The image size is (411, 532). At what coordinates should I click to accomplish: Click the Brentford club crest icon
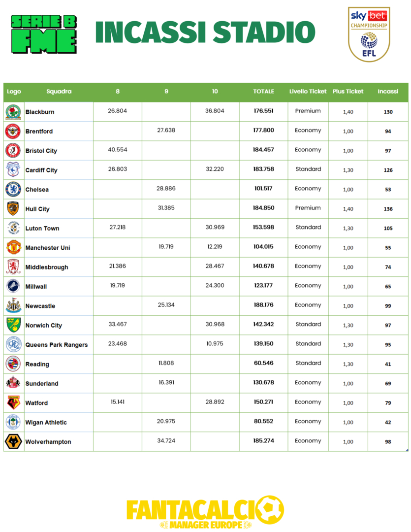coord(13,131)
